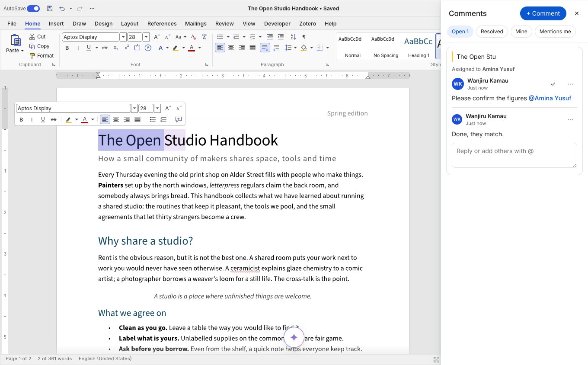Click the + Comment button
Screen dimensions: 588x365
coord(543,13)
